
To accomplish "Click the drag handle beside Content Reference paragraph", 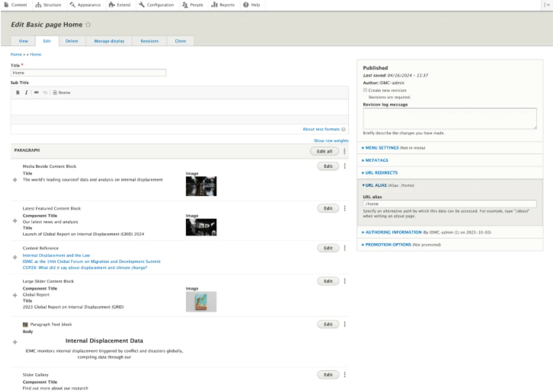I will [15, 258].
